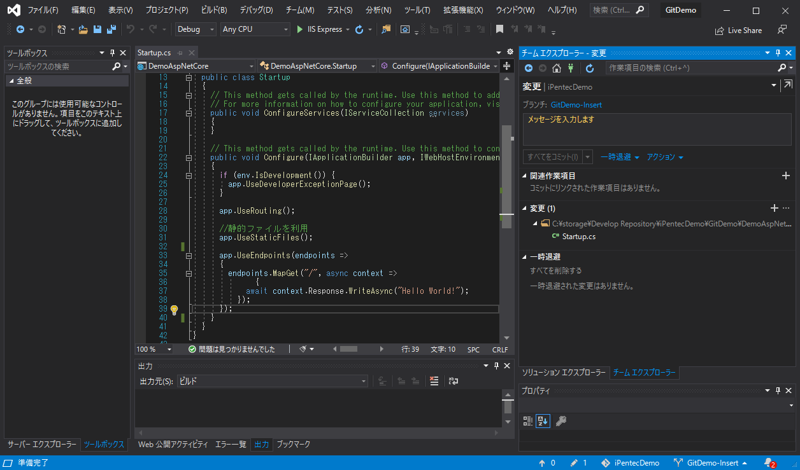Pop out the 変更 page icon
The width and height of the screenshot is (800, 470).
(x=788, y=85)
